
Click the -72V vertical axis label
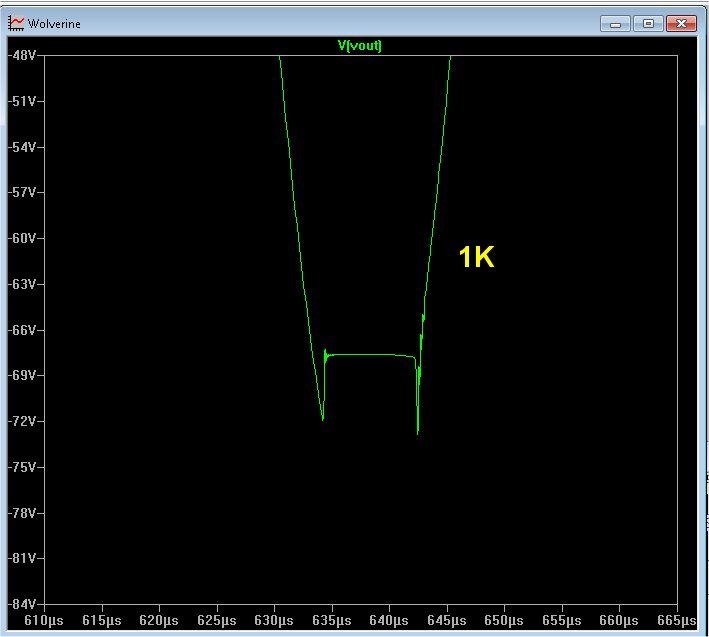[22, 421]
